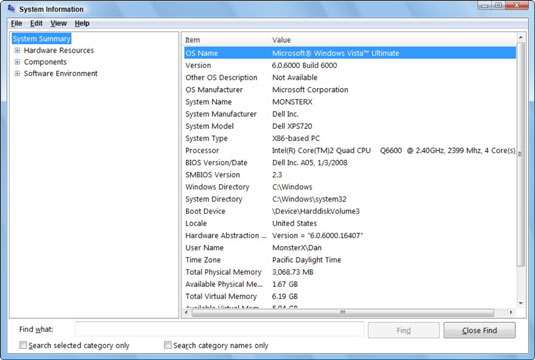Click the value MONSTERX
Viewport: 535px width, 360px height.
(x=292, y=102)
